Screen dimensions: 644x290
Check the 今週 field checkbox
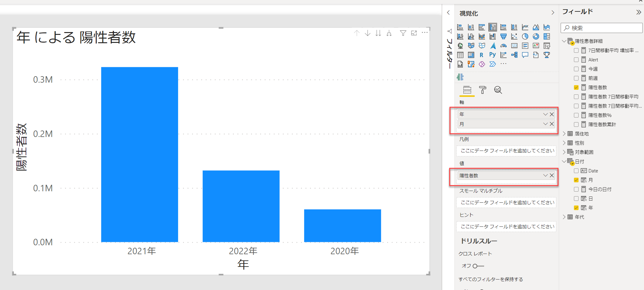click(576, 69)
